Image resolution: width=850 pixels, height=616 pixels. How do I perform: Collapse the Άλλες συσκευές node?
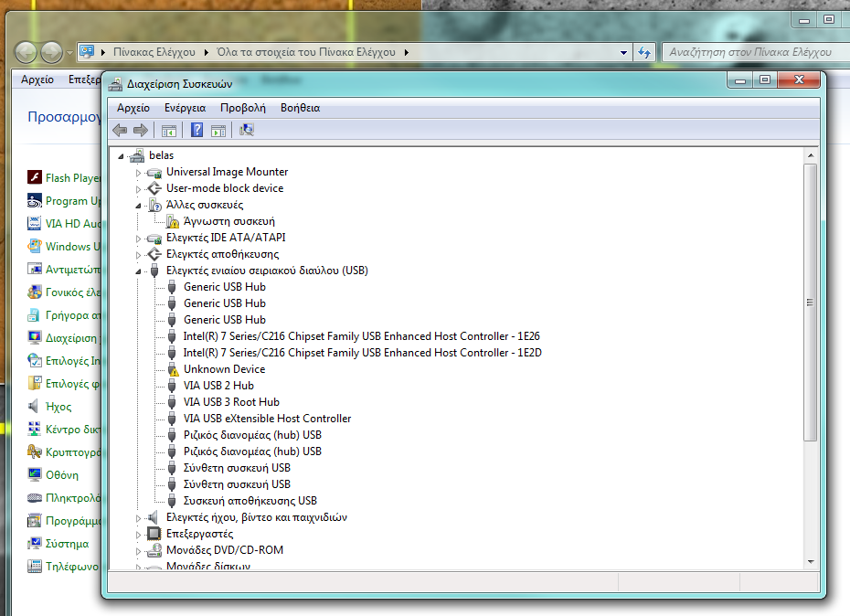tap(139, 206)
